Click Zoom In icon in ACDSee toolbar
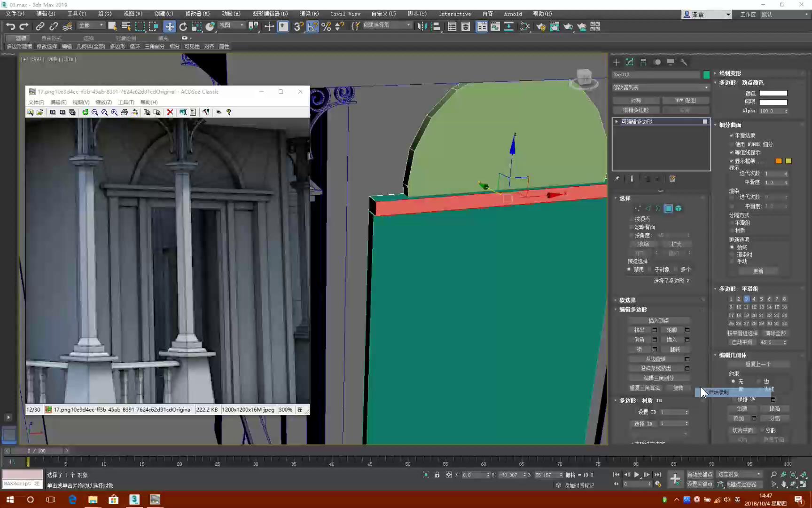 coord(114,112)
